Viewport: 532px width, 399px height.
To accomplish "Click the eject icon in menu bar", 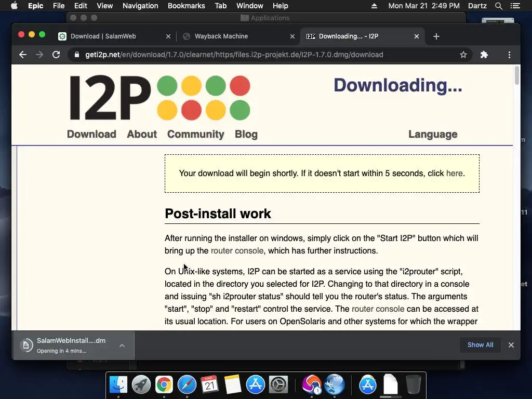I will pos(374,6).
